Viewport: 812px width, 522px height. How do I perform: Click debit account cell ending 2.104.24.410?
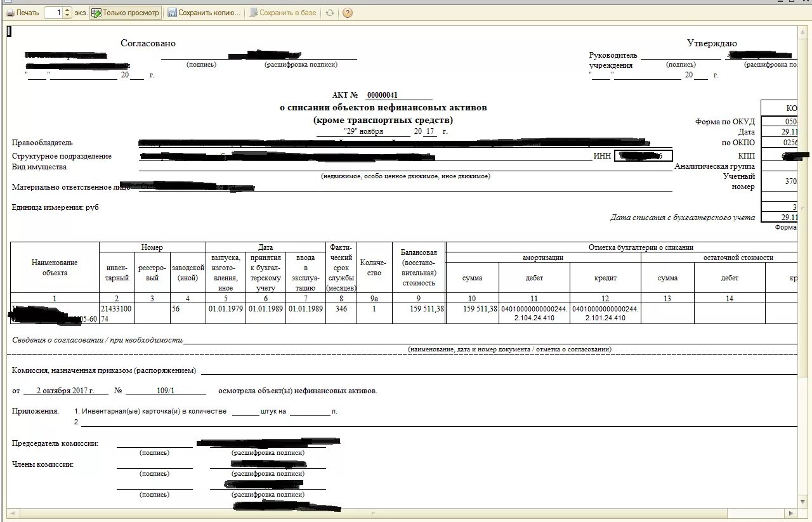[x=534, y=314]
